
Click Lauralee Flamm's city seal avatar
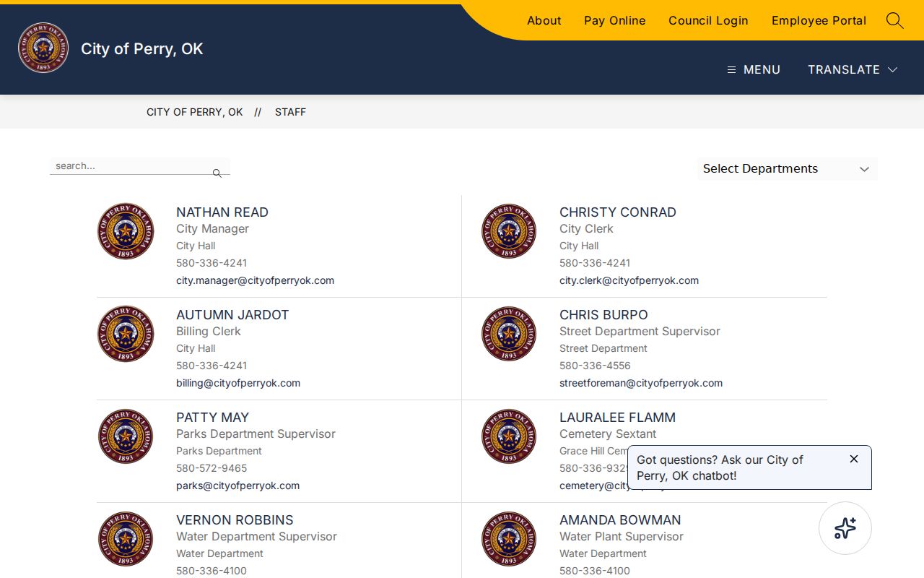509,436
